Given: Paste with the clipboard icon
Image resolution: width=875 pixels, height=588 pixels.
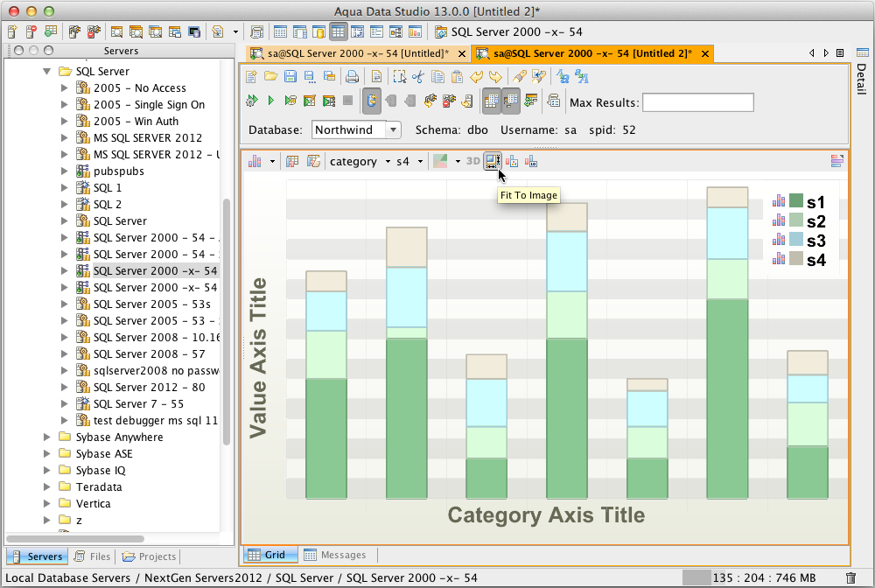Looking at the screenshot, I should pyautogui.click(x=457, y=76).
